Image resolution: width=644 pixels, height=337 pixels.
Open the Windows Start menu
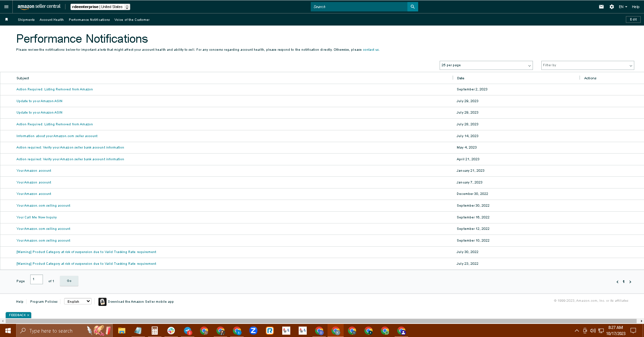pos(8,331)
